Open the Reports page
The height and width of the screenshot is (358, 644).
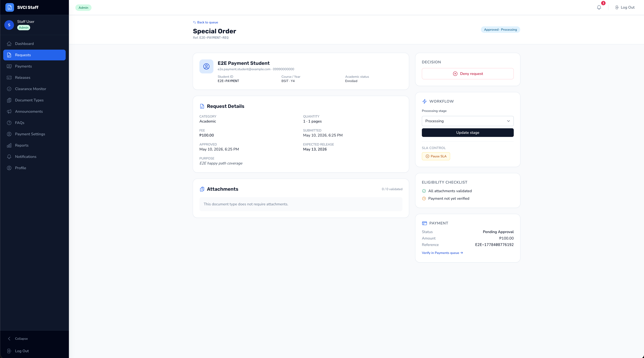(x=34, y=145)
